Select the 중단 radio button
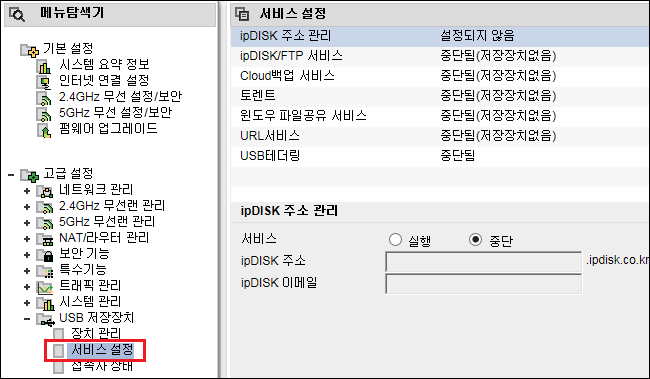The height and width of the screenshot is (379, 650). [475, 239]
